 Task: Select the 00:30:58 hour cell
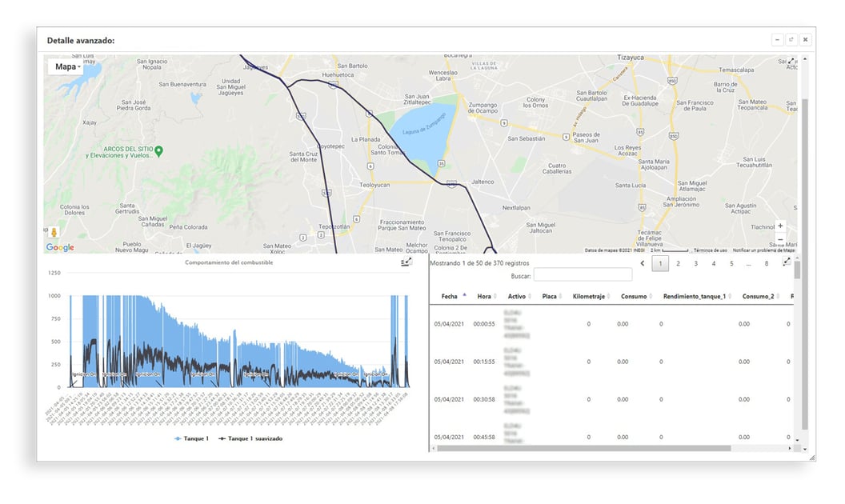(484, 399)
